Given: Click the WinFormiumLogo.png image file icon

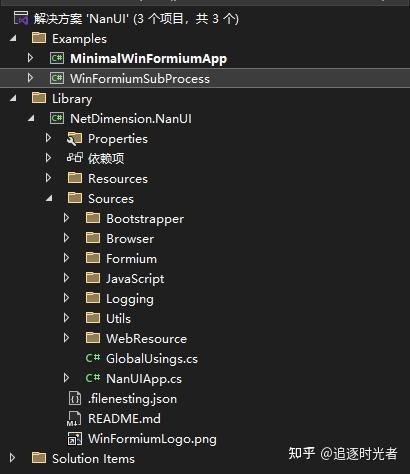Looking at the screenshot, I should click(x=75, y=439).
